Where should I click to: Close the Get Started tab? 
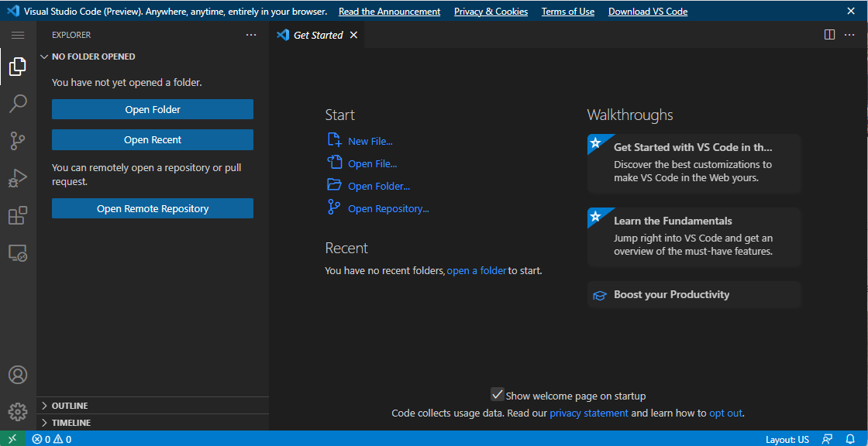pos(353,35)
